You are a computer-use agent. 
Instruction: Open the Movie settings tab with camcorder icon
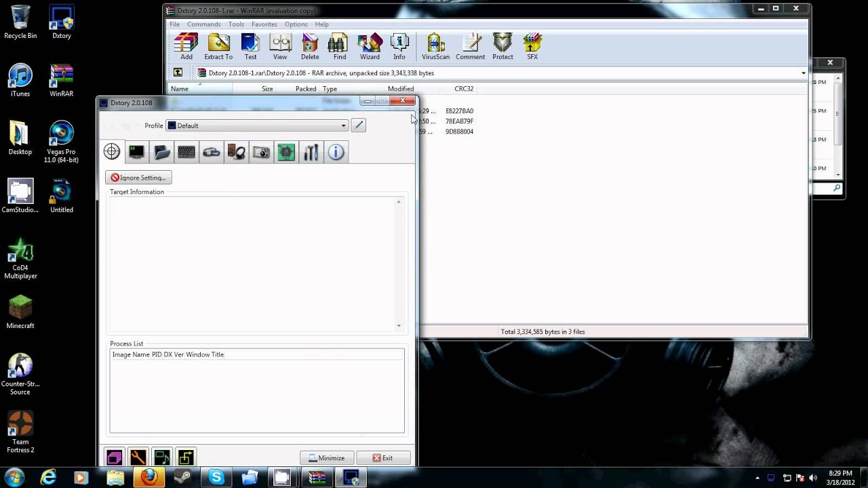click(x=212, y=152)
